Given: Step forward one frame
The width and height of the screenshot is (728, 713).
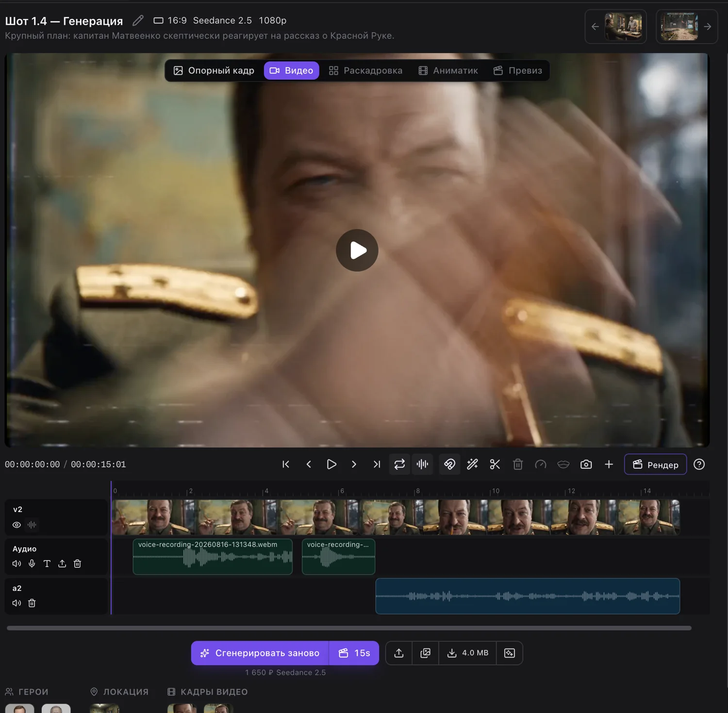Looking at the screenshot, I should click(x=354, y=464).
